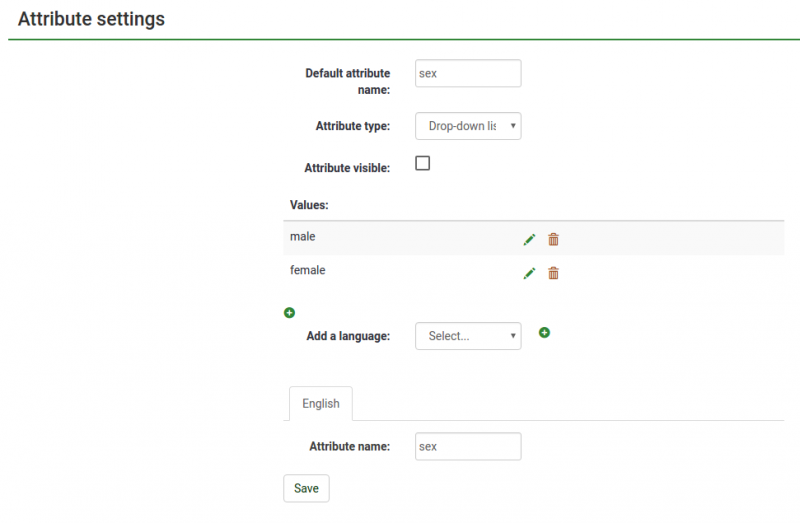Enable the Attribute visible checkbox

click(x=422, y=164)
